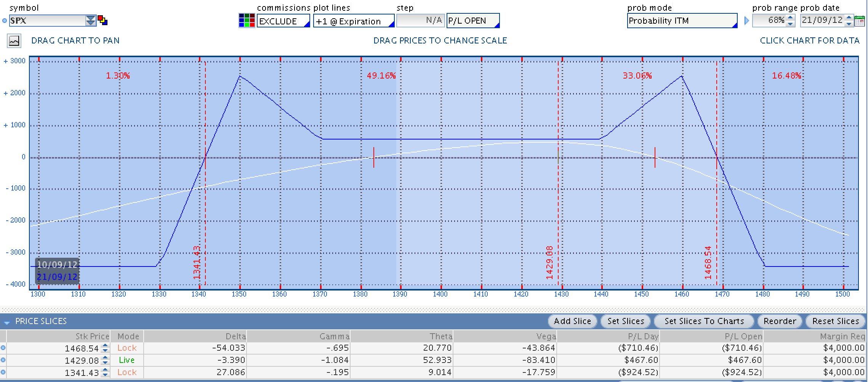Click the P/L Open column header
Screen dimensions: 868x382
click(711, 336)
